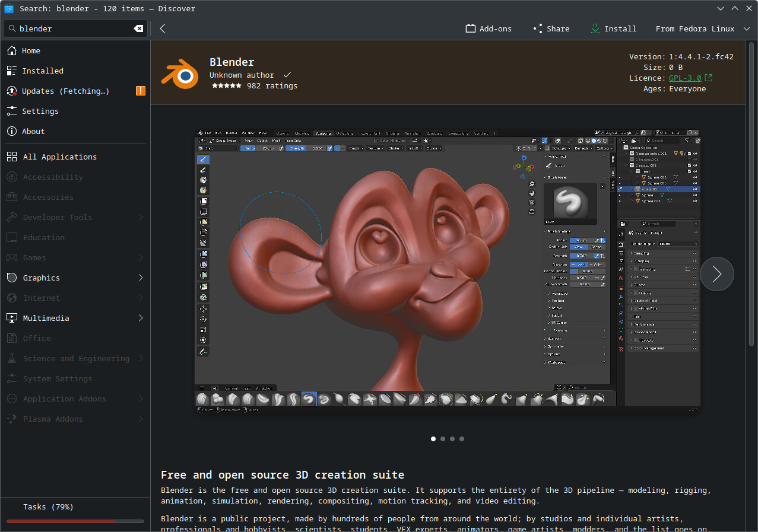Select the second screenshot indicator dot

tap(443, 439)
